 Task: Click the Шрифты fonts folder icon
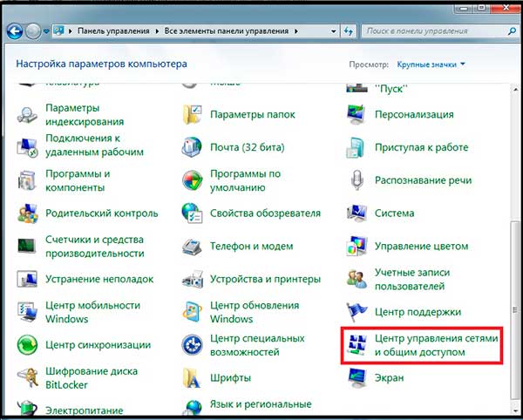[x=192, y=378]
